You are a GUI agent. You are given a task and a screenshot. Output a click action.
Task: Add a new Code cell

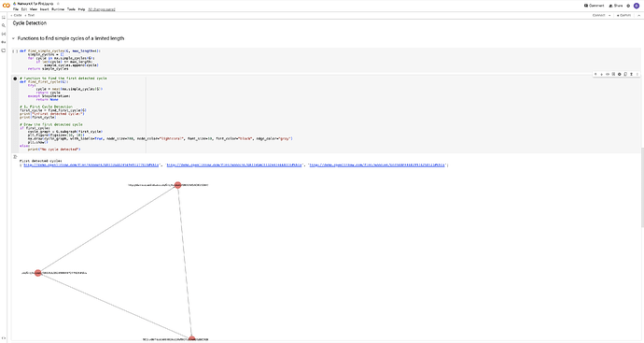(x=17, y=15)
